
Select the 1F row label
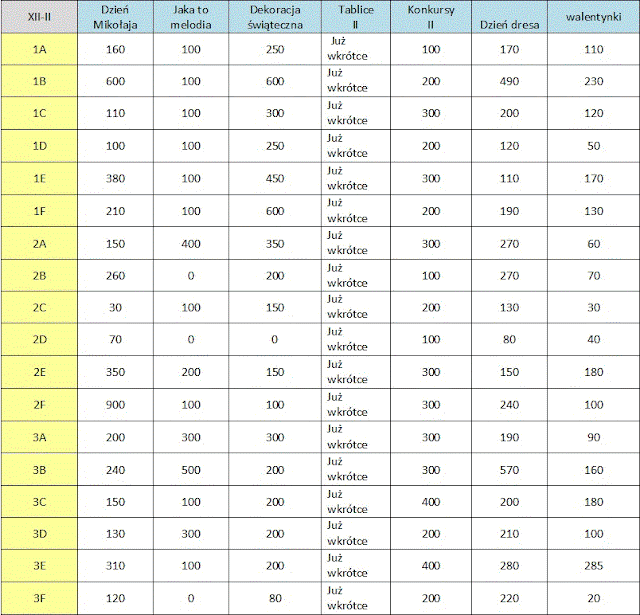pyautogui.click(x=39, y=211)
